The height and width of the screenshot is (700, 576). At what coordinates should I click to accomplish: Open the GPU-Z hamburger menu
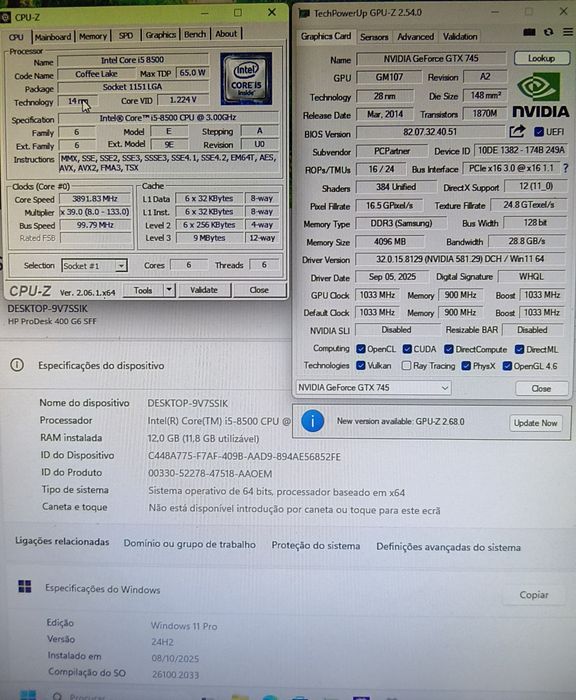[x=568, y=32]
